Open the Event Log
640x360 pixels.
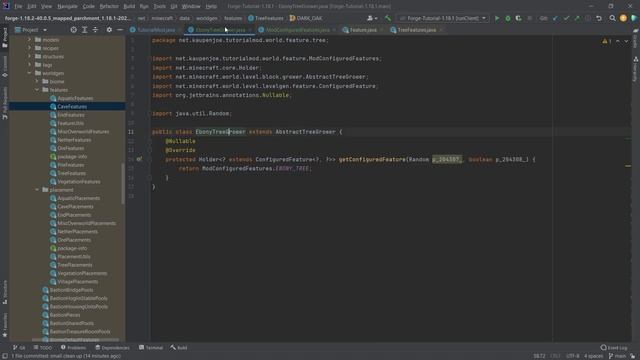coord(614,348)
